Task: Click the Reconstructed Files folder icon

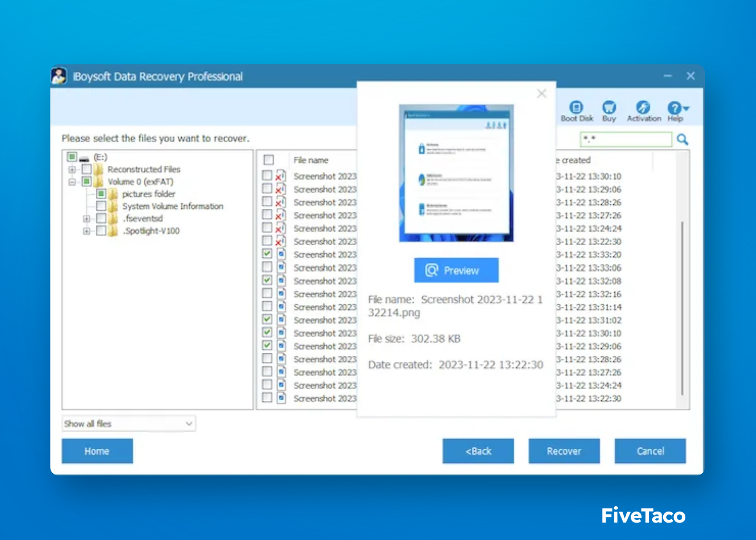Action: pos(99,169)
